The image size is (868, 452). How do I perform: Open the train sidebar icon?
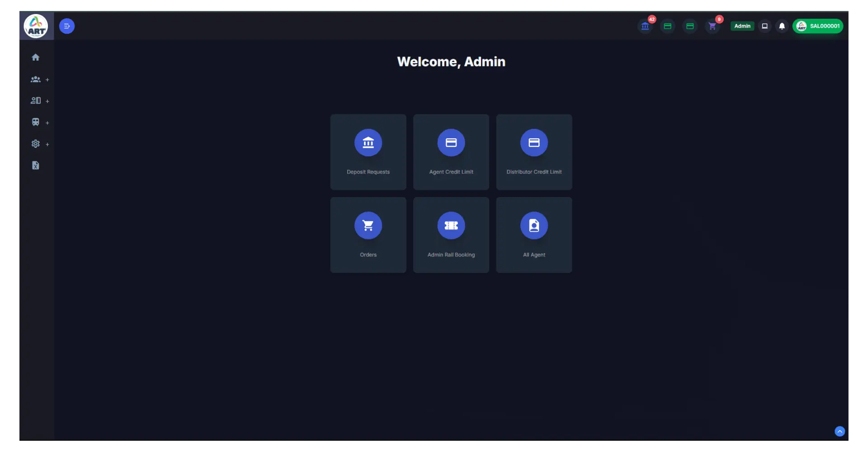tap(36, 122)
